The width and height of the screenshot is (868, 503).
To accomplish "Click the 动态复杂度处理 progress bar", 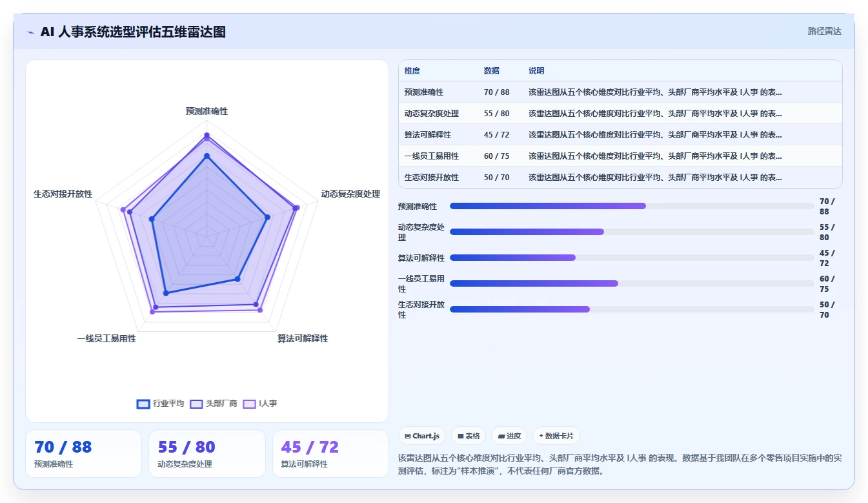I will click(632, 232).
